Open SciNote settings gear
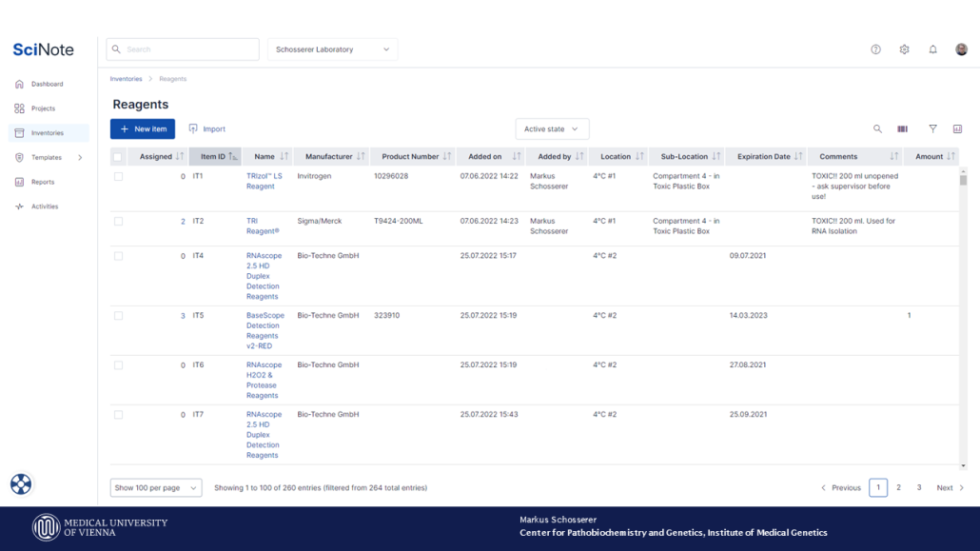This screenshot has width=980, height=551. pyautogui.click(x=904, y=49)
